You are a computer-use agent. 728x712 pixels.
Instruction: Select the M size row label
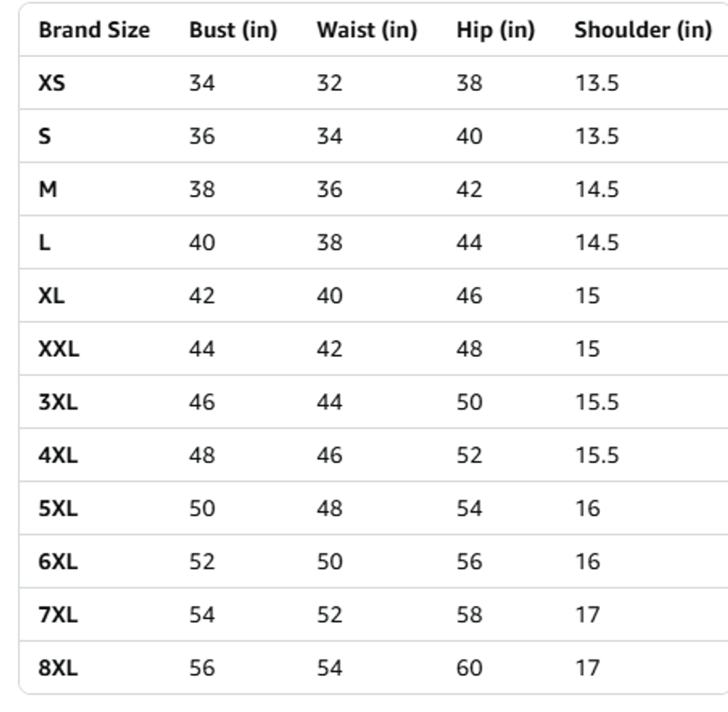click(48, 189)
